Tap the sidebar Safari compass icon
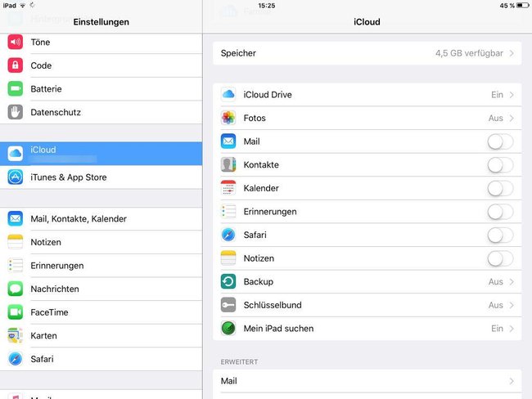 tap(16, 359)
